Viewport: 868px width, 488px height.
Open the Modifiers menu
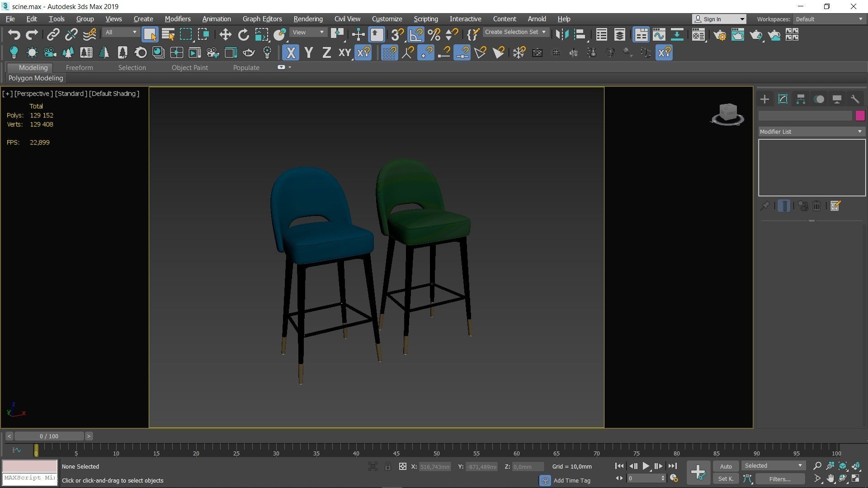point(177,19)
